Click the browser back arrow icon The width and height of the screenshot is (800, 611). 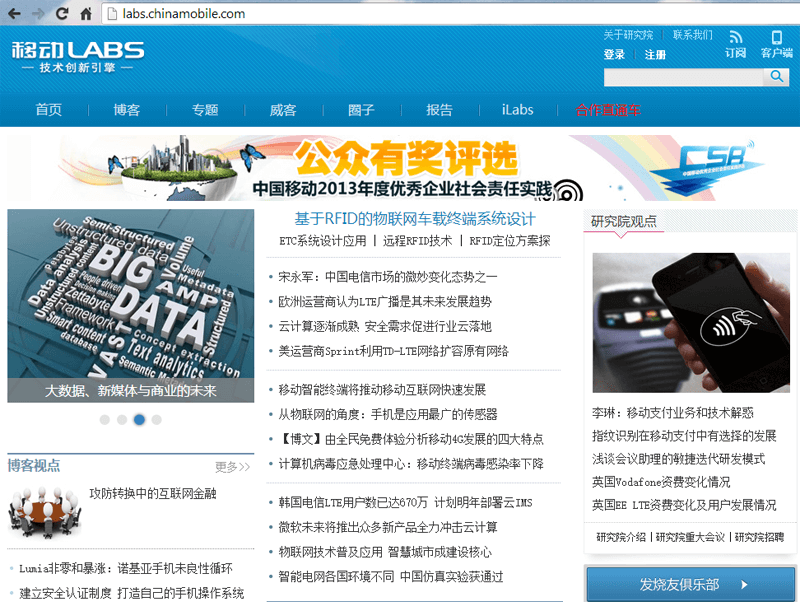[x=14, y=14]
